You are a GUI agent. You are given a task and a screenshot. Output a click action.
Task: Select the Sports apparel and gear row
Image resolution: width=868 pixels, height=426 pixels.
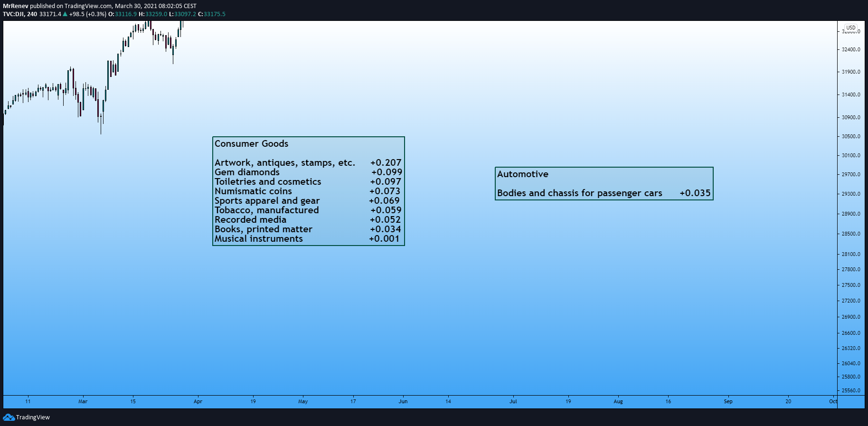coord(308,201)
